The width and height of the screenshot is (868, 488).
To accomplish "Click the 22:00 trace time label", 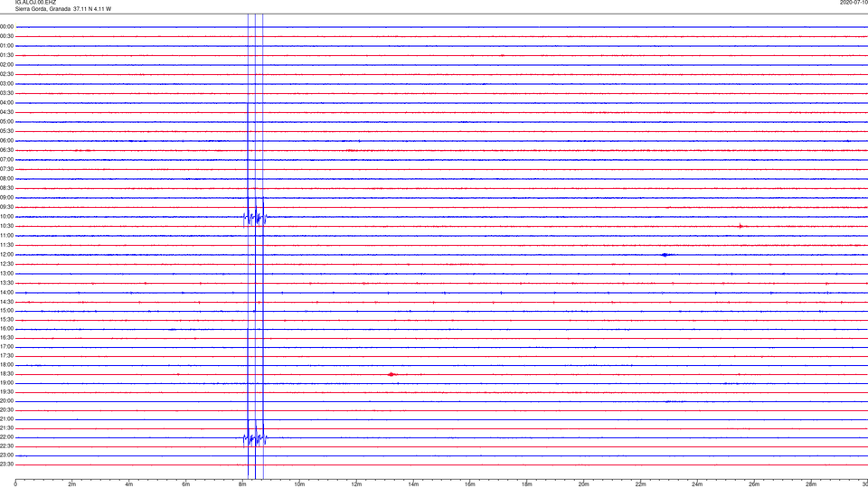I will (x=6, y=437).
